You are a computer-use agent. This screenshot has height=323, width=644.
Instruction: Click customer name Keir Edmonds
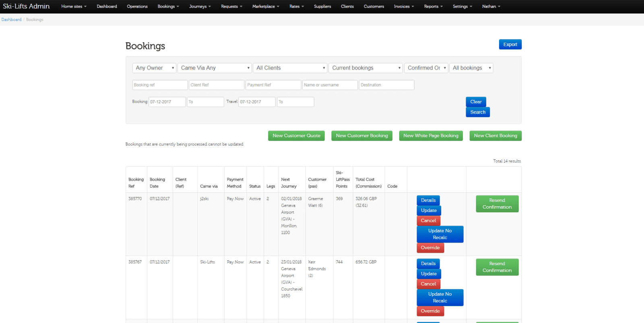(x=317, y=265)
